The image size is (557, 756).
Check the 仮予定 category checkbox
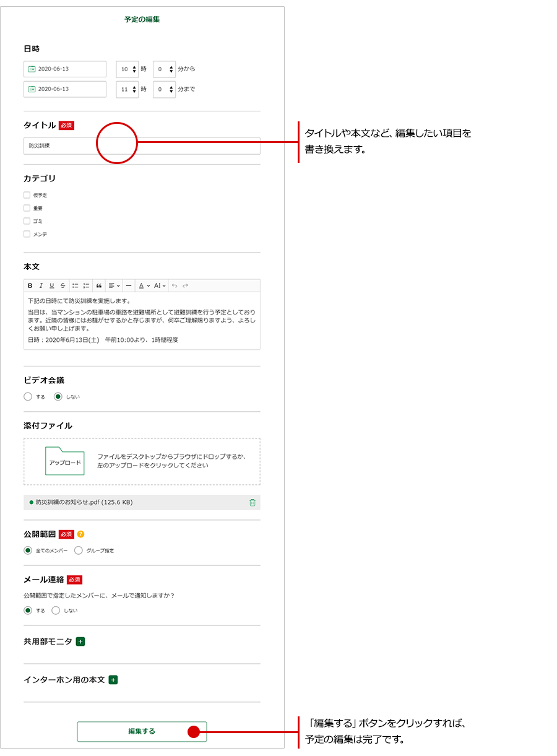tap(27, 195)
